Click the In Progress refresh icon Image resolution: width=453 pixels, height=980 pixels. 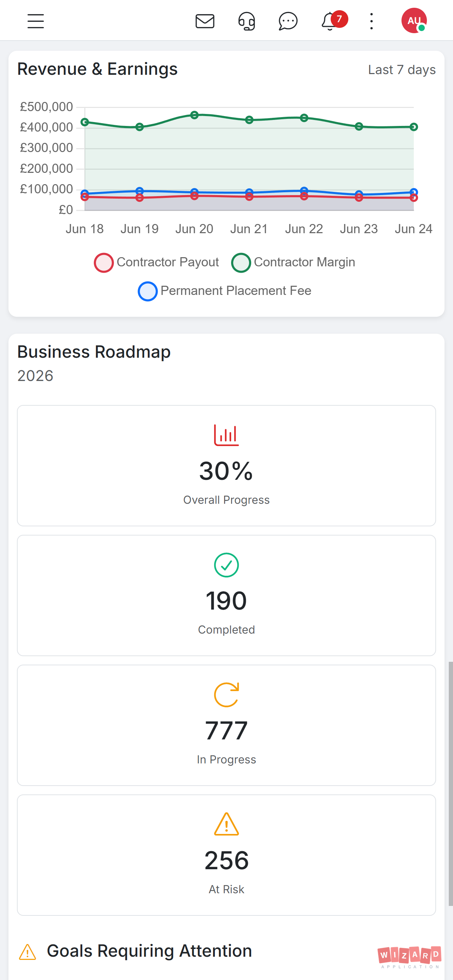pyautogui.click(x=226, y=695)
